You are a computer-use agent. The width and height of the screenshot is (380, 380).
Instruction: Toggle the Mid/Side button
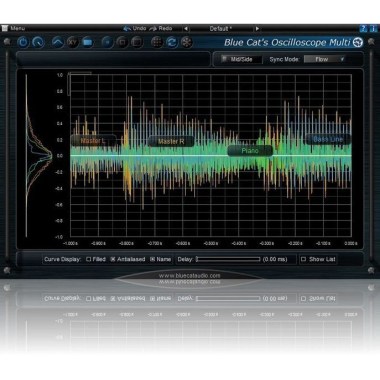pyautogui.click(x=241, y=59)
